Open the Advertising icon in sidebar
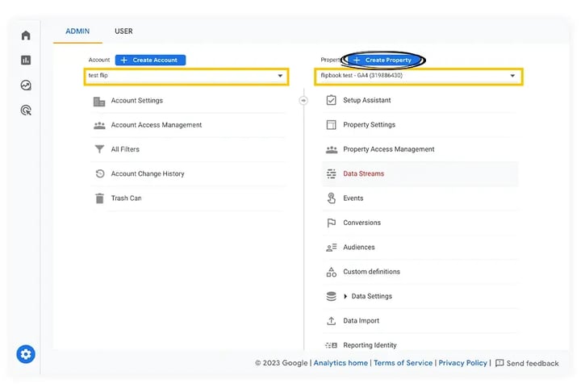581x392 pixels. click(26, 110)
